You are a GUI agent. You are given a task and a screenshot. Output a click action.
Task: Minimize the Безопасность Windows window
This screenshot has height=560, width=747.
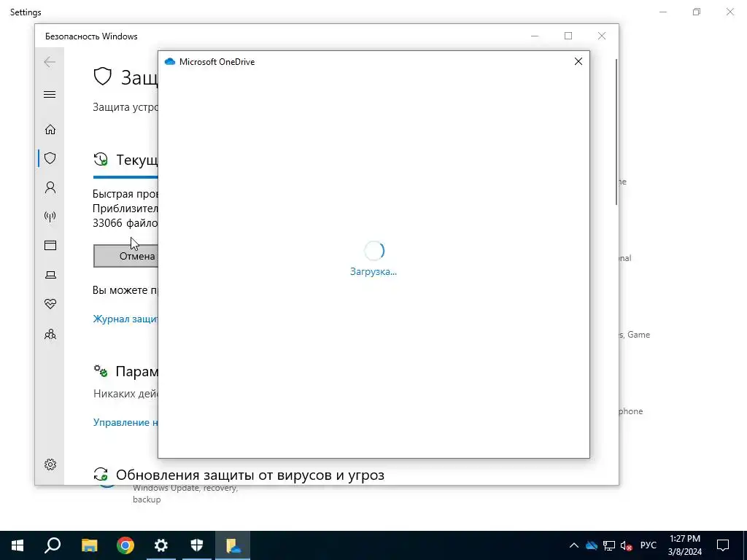535,36
